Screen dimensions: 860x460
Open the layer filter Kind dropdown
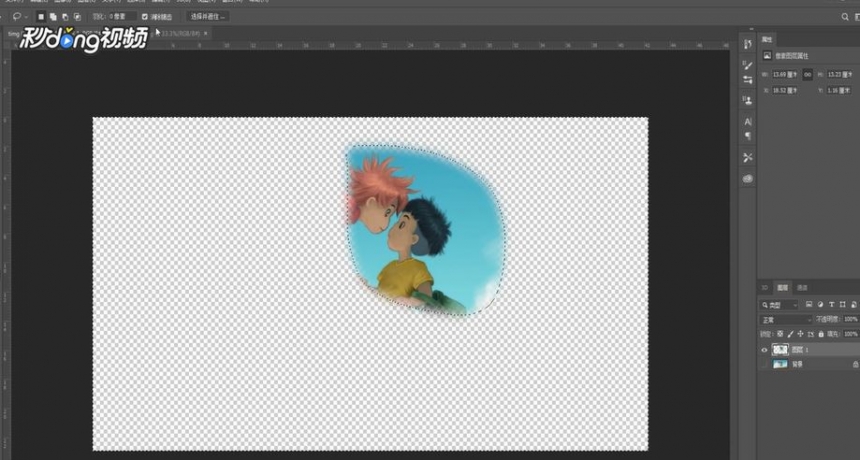(779, 305)
